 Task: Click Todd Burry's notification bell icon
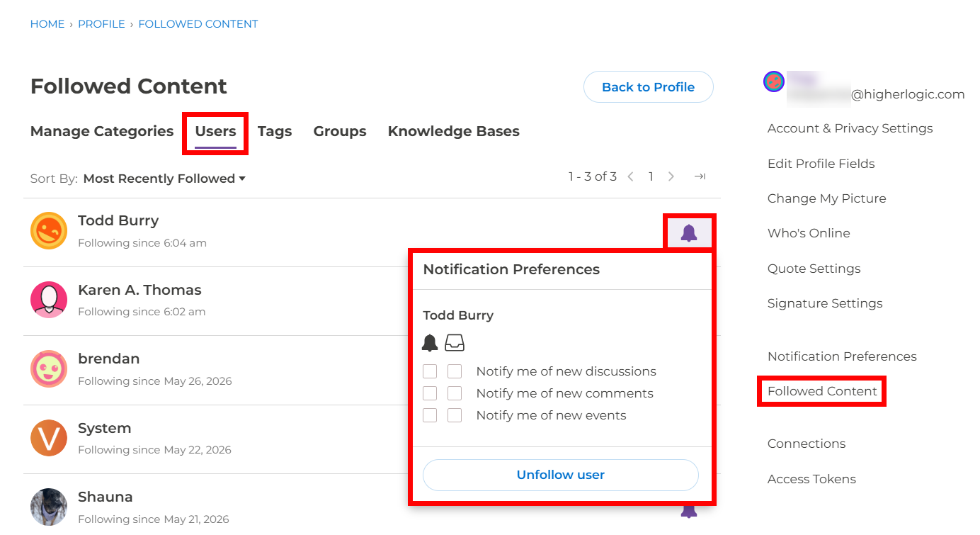pos(689,232)
